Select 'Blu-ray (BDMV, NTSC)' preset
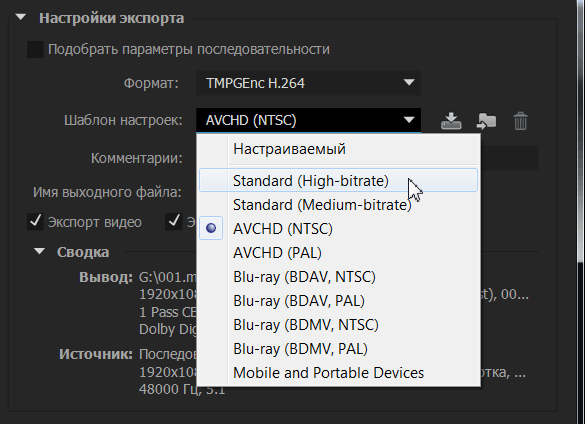Viewport: 585px width, 424px height. click(338, 325)
